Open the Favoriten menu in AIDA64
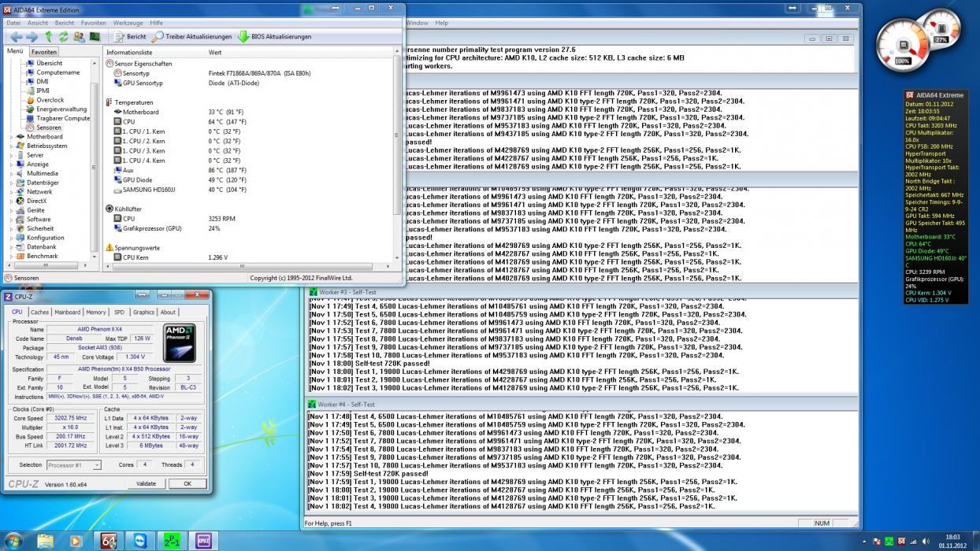980x551 pixels. [x=93, y=23]
